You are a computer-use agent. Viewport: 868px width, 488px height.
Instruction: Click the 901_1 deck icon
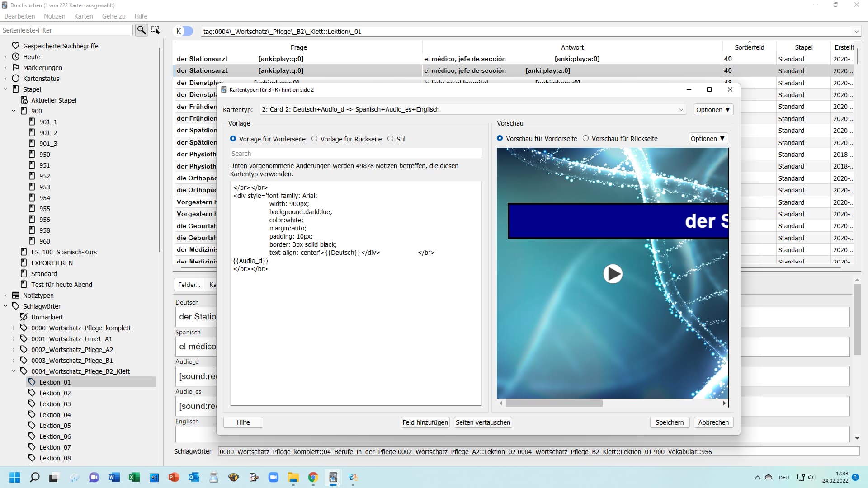click(32, 122)
